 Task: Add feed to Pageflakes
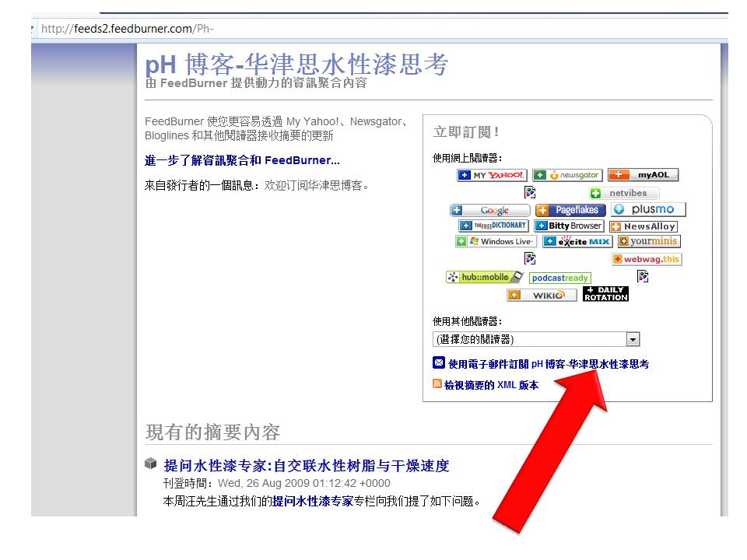[570, 210]
